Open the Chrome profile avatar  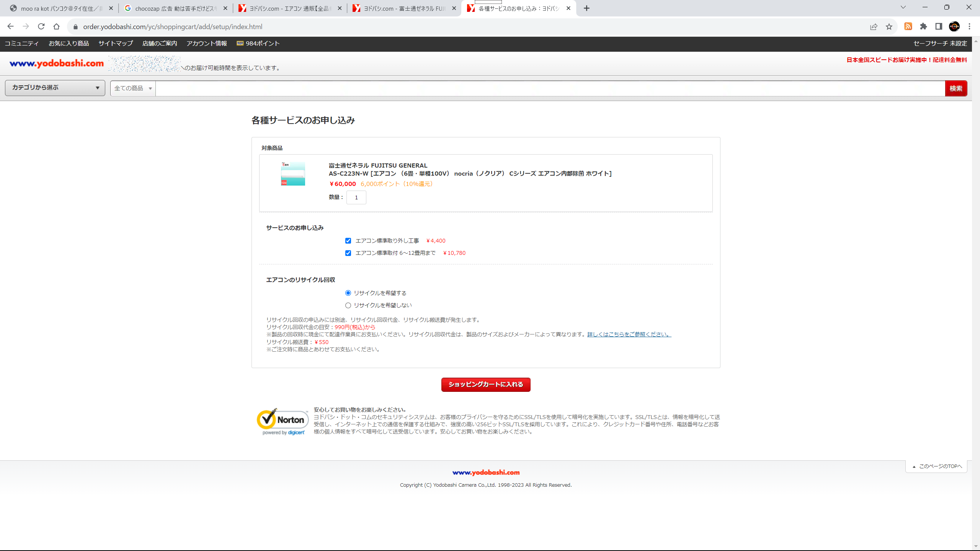pos(954,26)
